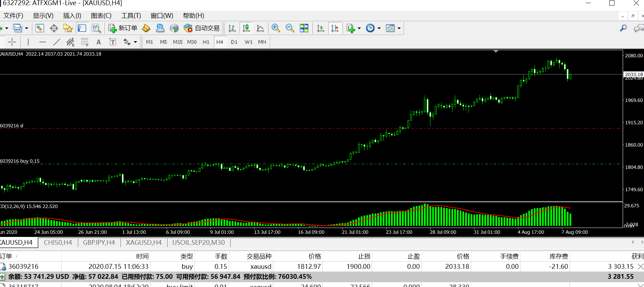Expand the profiles dropdown arrow
The width and height of the screenshot is (644, 287).
26,28
